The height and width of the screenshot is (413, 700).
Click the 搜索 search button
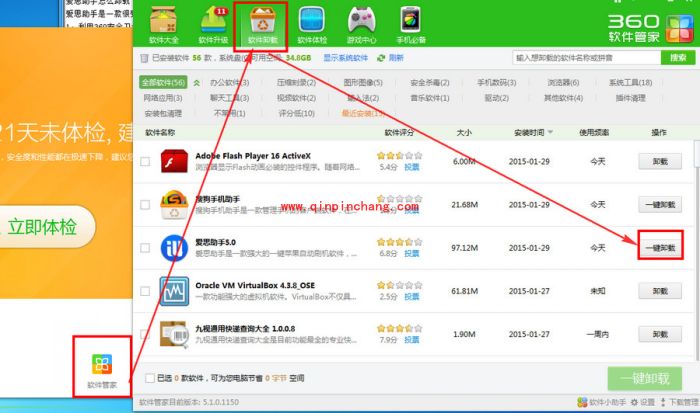coord(678,58)
